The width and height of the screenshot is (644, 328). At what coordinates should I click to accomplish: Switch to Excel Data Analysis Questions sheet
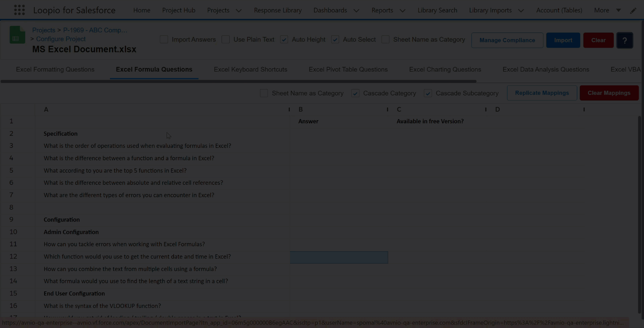point(546,70)
